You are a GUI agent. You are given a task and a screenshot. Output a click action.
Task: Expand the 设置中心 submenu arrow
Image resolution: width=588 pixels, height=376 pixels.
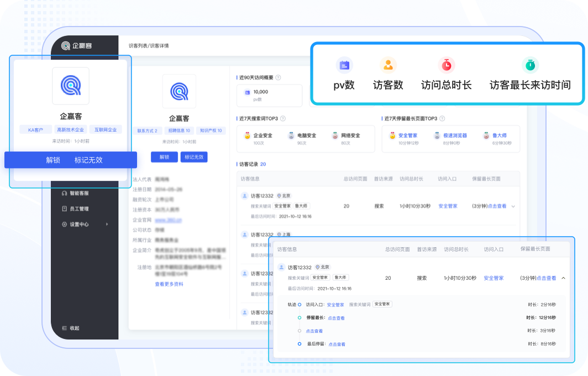(107, 224)
